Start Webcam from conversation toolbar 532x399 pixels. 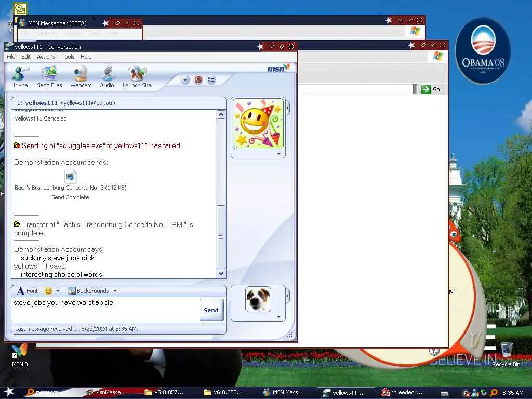[81, 77]
